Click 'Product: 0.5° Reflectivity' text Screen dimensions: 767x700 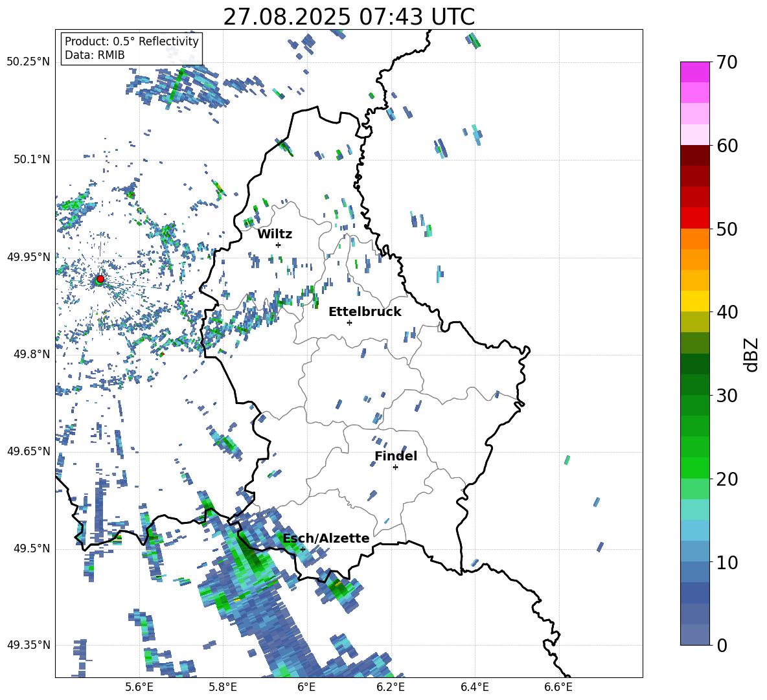click(x=132, y=41)
